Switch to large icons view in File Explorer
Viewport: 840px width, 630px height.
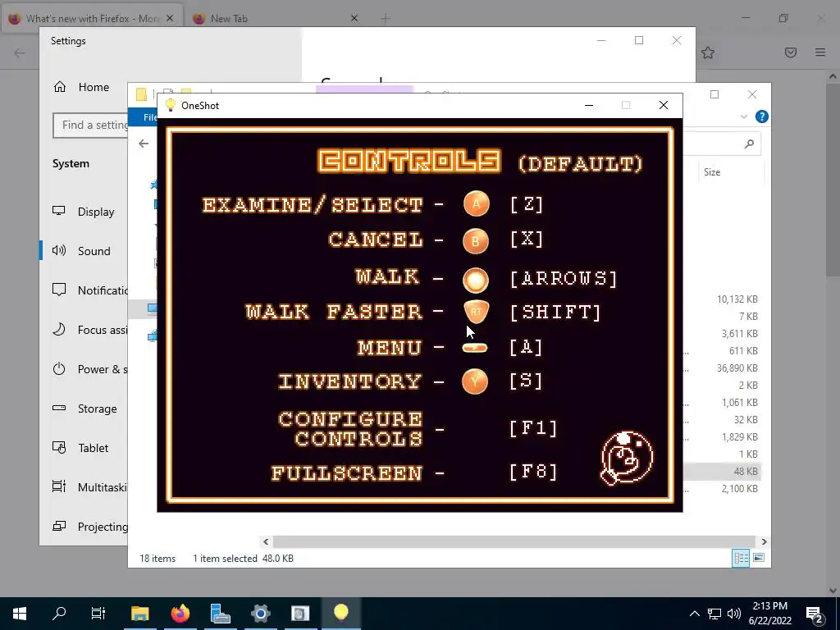[x=759, y=558]
